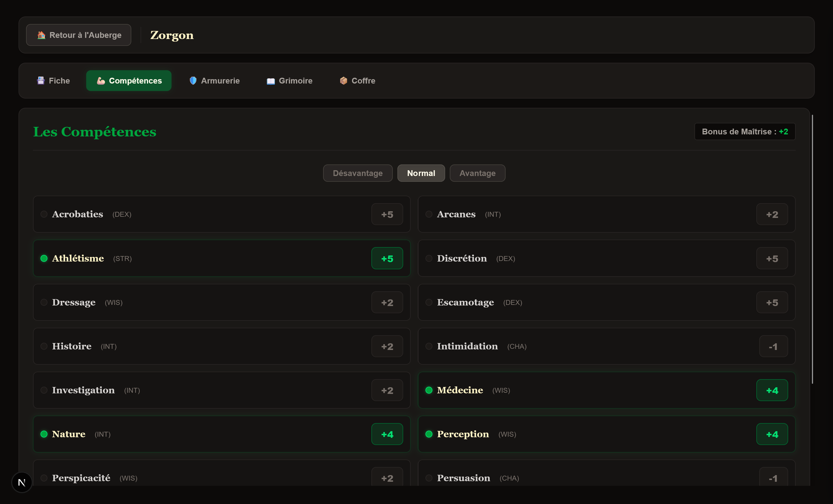Toggle Perception proficiency dot off
Screen dimensions: 833x504
[x=429, y=434]
